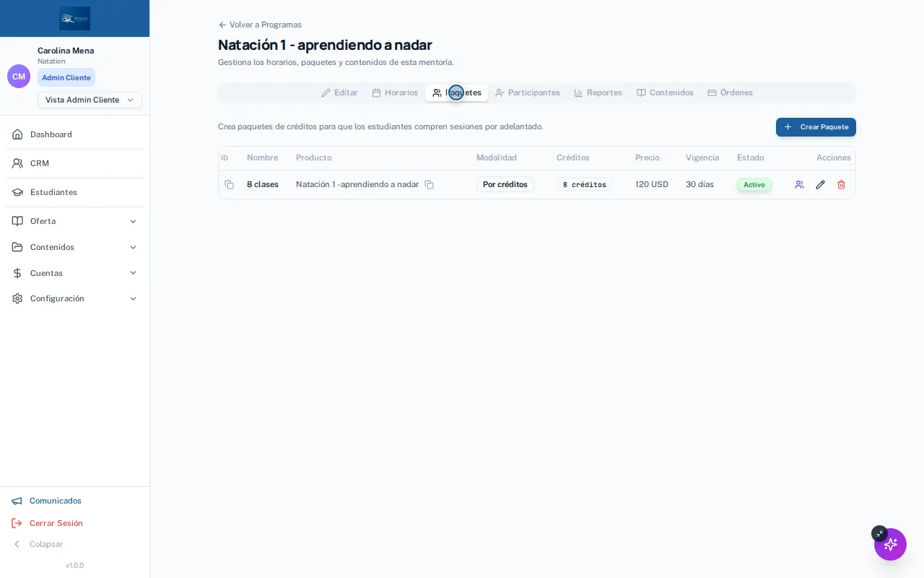Minimize the floating assistant widget
The width and height of the screenshot is (924, 578).
(879, 533)
